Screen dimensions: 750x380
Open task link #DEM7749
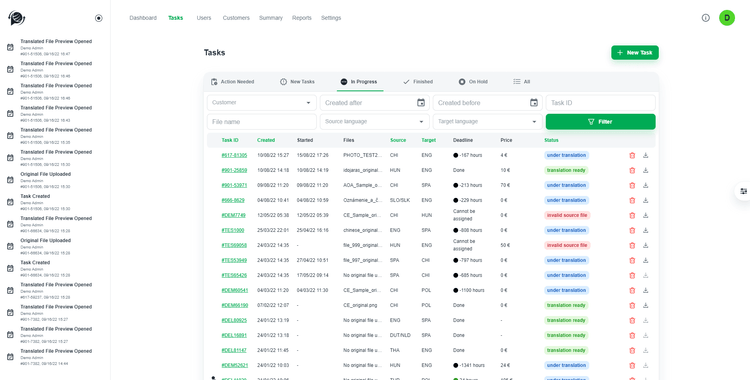(233, 215)
